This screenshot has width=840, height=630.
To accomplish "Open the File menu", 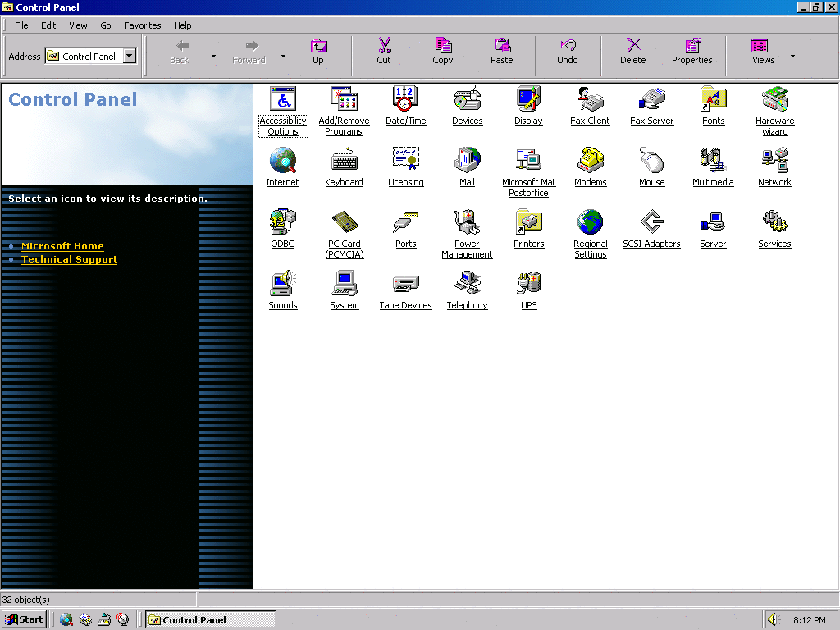I will (21, 25).
